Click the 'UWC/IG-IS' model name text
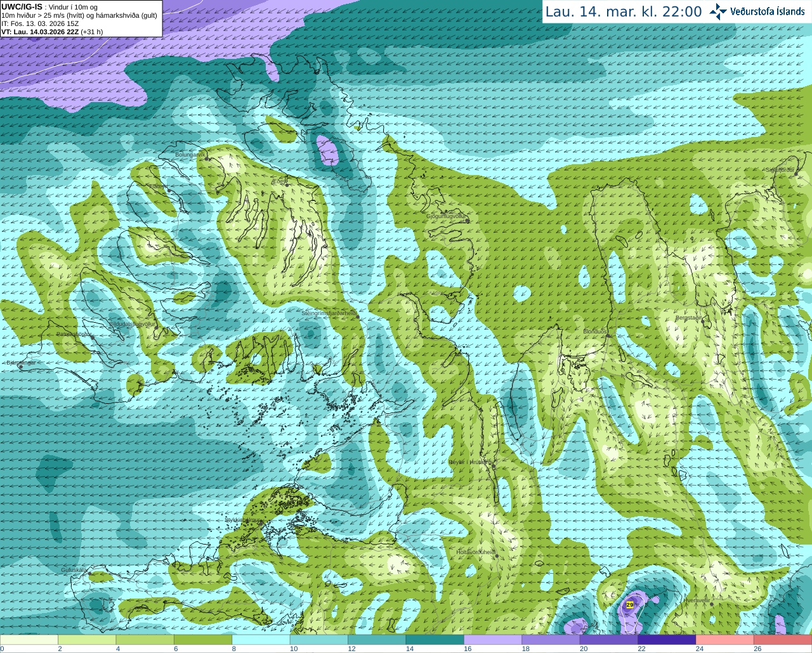This screenshot has height=653, width=812. 22,6
